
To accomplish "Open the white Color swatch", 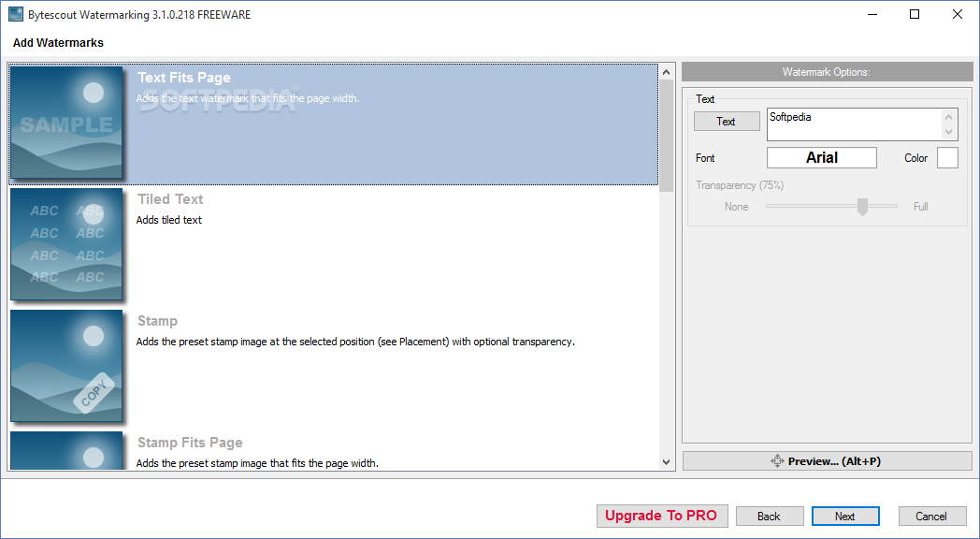I will (x=947, y=157).
